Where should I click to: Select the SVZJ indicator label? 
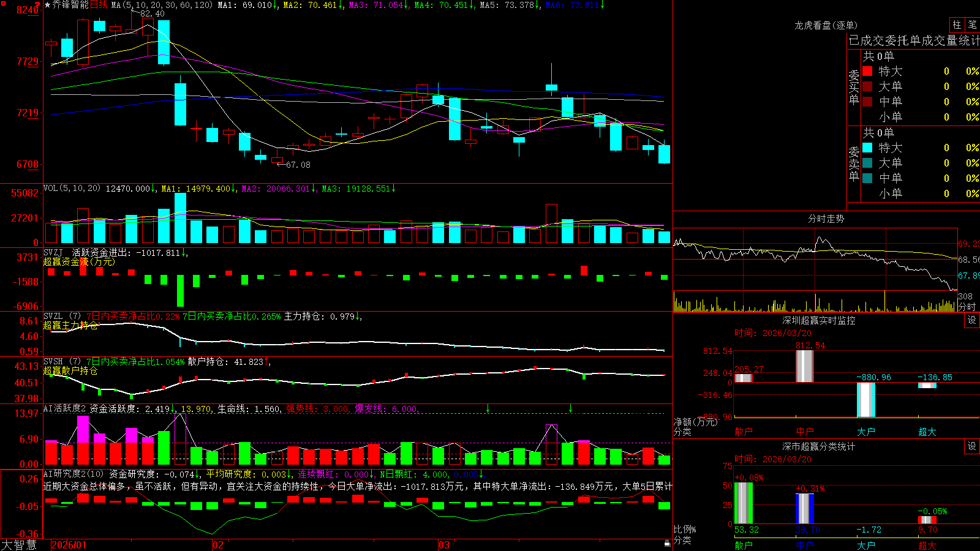(53, 252)
